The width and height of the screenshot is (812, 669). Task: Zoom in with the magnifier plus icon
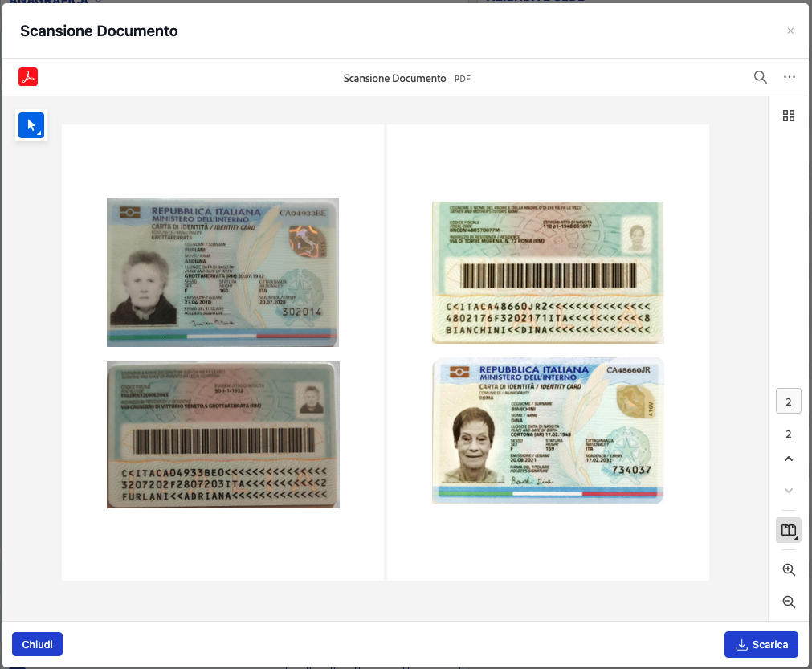tap(789, 569)
